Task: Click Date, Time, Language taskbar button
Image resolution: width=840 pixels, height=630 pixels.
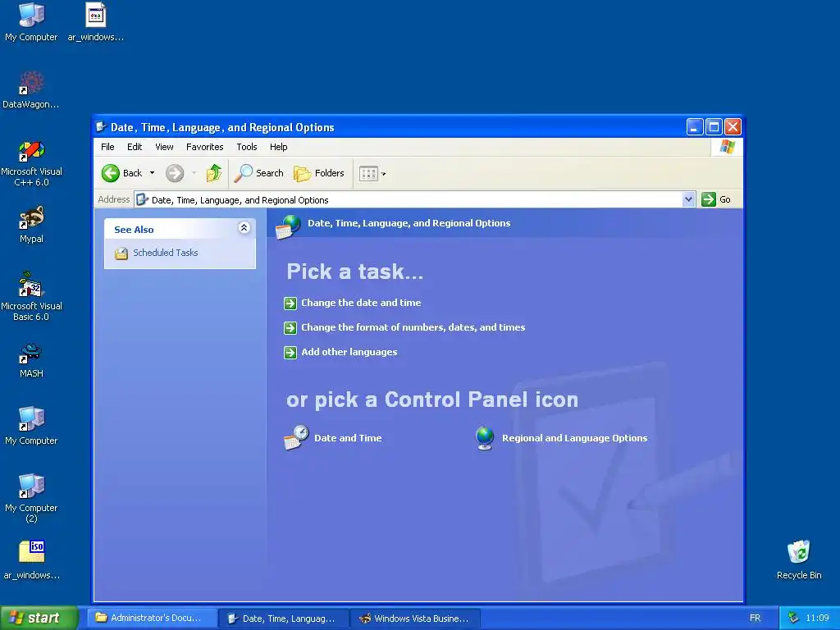Action: pyautogui.click(x=284, y=619)
